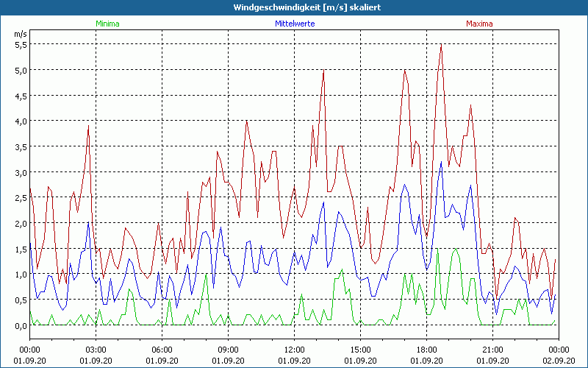Click the '4,0' y-axis value
Screen dimensions: 588x368
coord(21,121)
